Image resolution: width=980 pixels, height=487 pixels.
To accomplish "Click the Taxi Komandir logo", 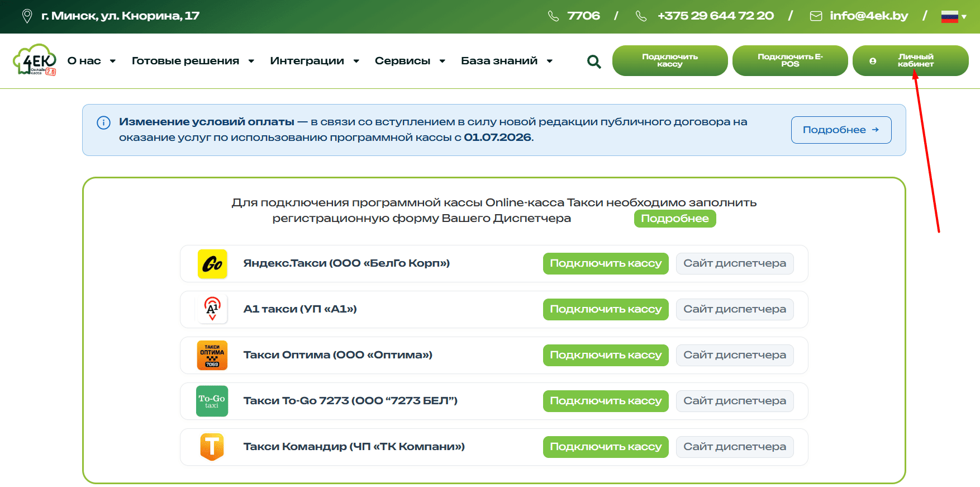I will 212,447.
